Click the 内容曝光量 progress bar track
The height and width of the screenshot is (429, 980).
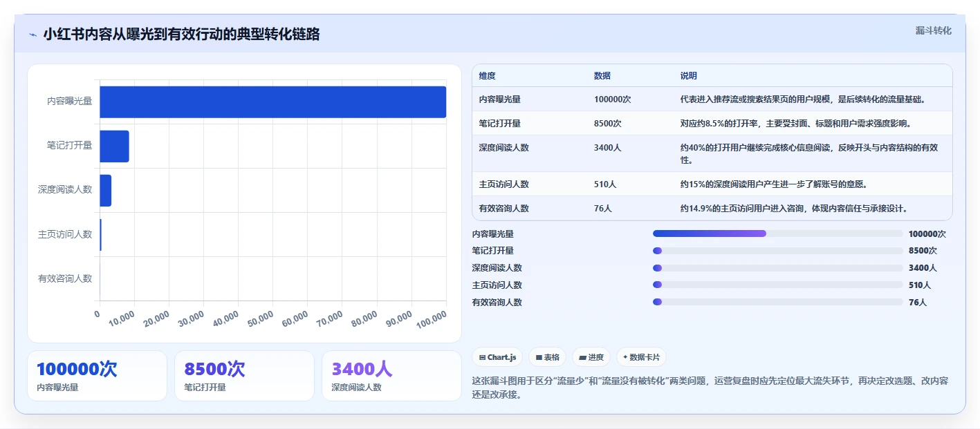click(778, 233)
